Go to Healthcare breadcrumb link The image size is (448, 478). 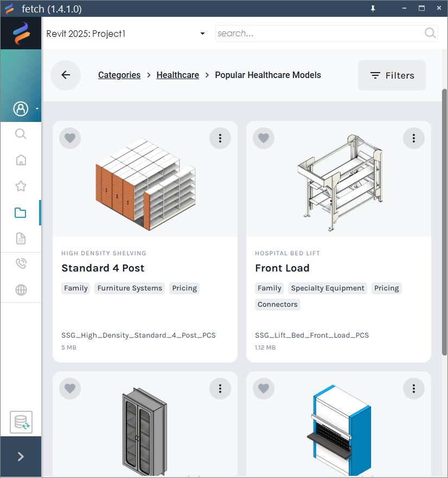[x=177, y=75]
